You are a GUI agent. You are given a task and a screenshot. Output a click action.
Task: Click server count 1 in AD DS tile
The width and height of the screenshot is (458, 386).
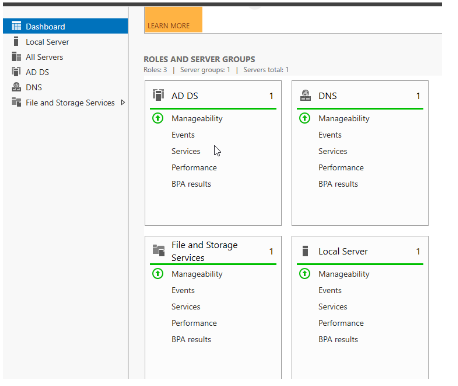click(x=271, y=96)
